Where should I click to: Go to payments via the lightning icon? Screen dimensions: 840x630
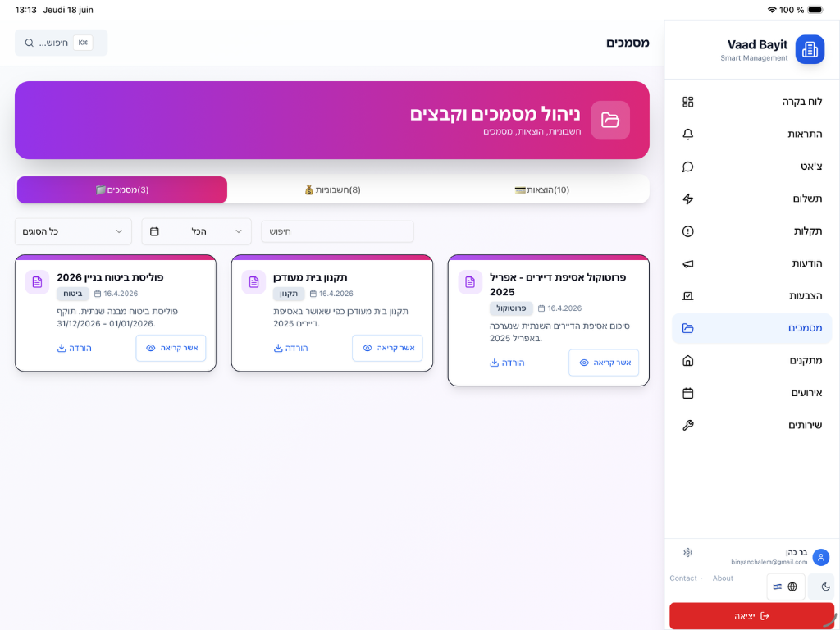pos(688,199)
